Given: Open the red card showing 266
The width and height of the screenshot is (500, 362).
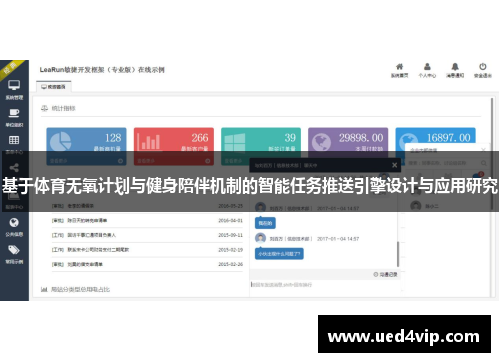Looking at the screenshot, I should 174,146.
